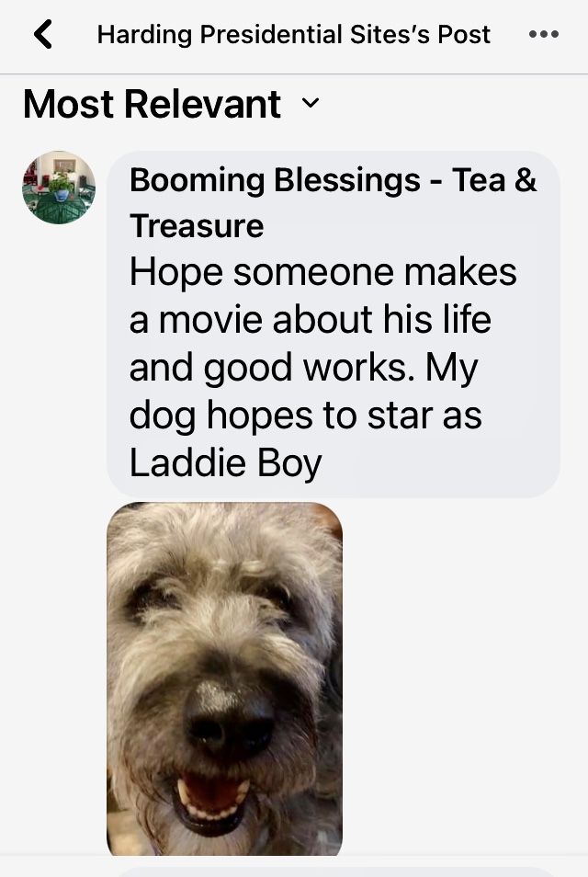Tap the word Treasure in commenter name
Screen dimensions: 588x877
tap(197, 226)
